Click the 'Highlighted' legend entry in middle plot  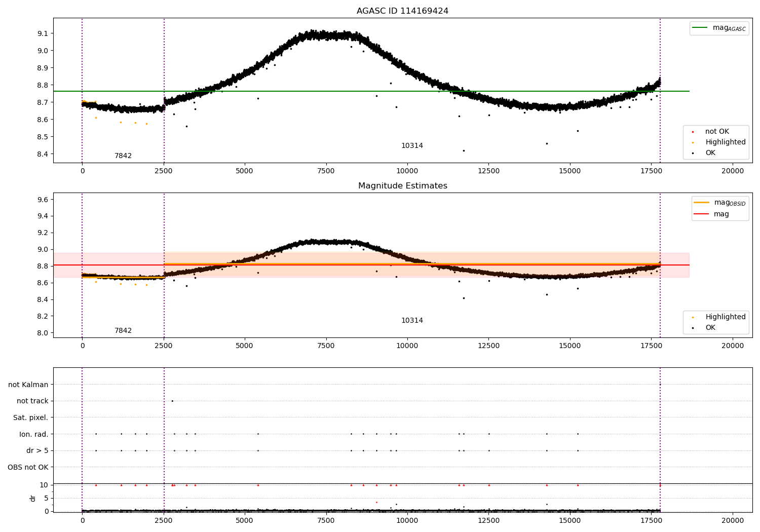pyautogui.click(x=720, y=317)
